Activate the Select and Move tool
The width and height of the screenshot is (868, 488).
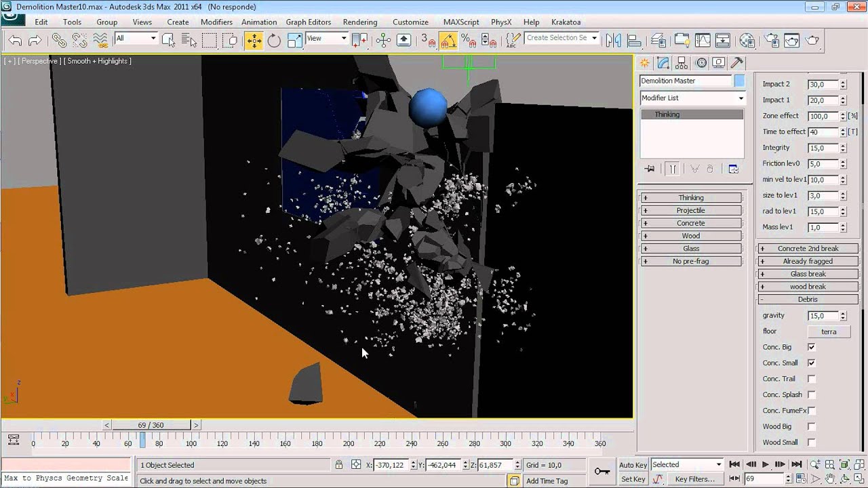tap(254, 41)
